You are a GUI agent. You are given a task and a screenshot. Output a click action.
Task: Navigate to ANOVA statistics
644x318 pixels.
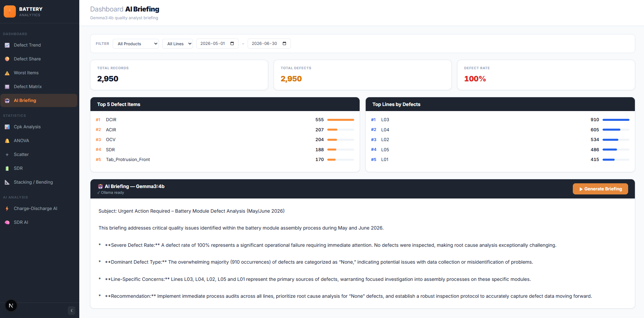click(39, 141)
